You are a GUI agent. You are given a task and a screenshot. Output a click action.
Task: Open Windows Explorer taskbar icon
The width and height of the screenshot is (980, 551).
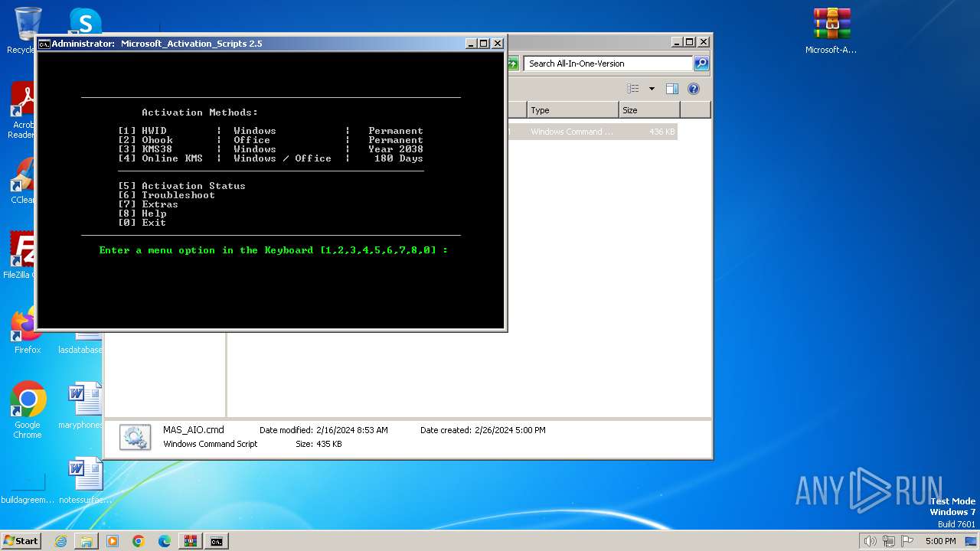click(x=87, y=541)
